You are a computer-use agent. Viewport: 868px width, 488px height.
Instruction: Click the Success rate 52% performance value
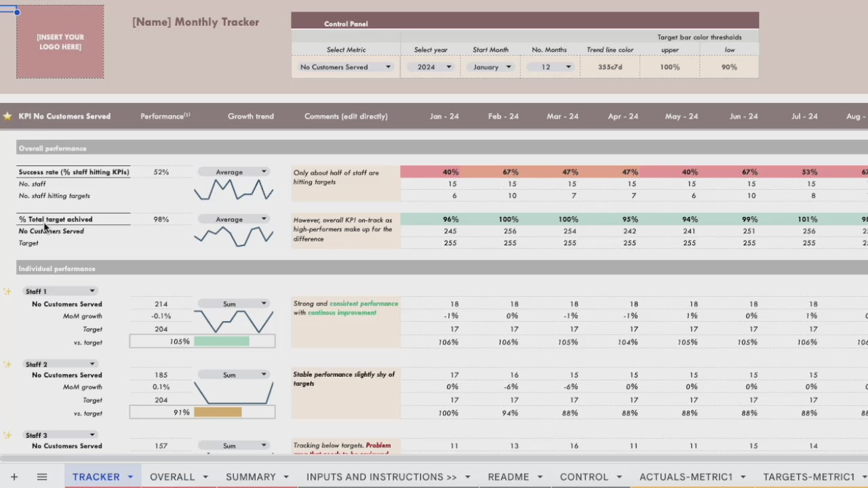tap(161, 172)
